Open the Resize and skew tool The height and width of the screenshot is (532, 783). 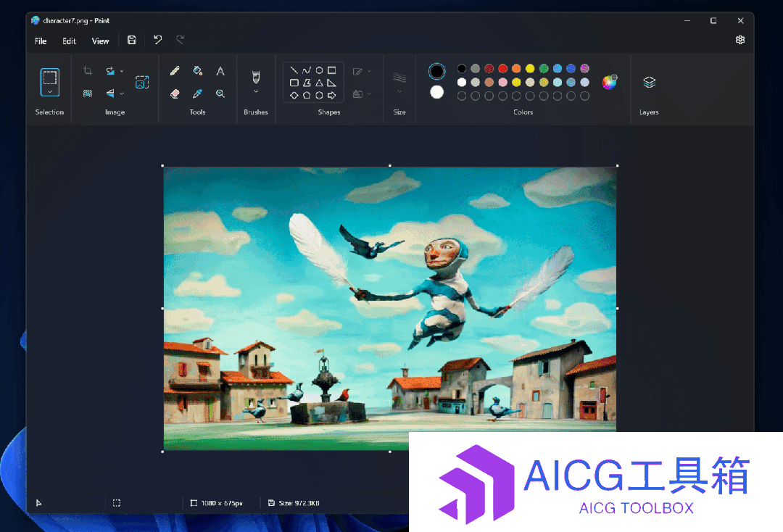tap(142, 83)
